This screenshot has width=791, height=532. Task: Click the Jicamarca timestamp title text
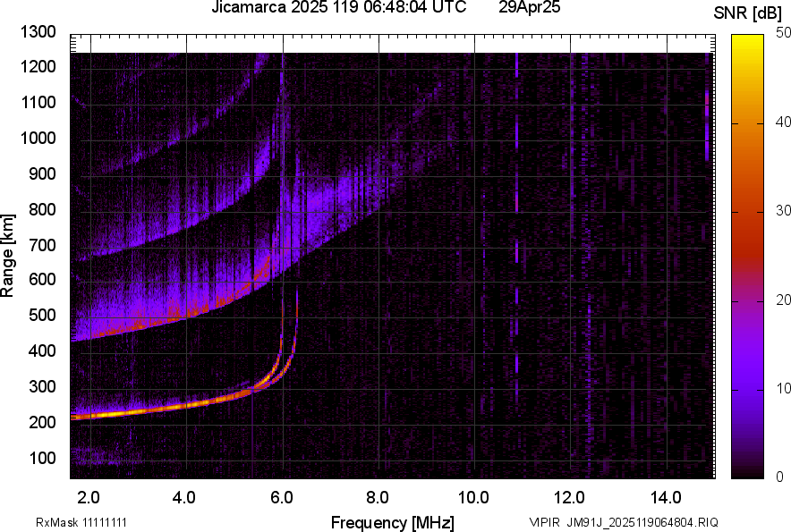coord(338,8)
